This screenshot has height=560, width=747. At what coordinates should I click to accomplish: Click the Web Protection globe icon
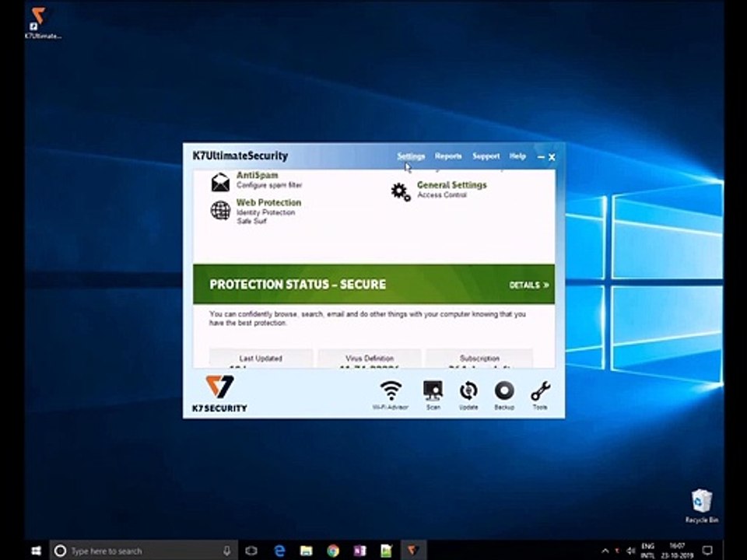coord(220,210)
